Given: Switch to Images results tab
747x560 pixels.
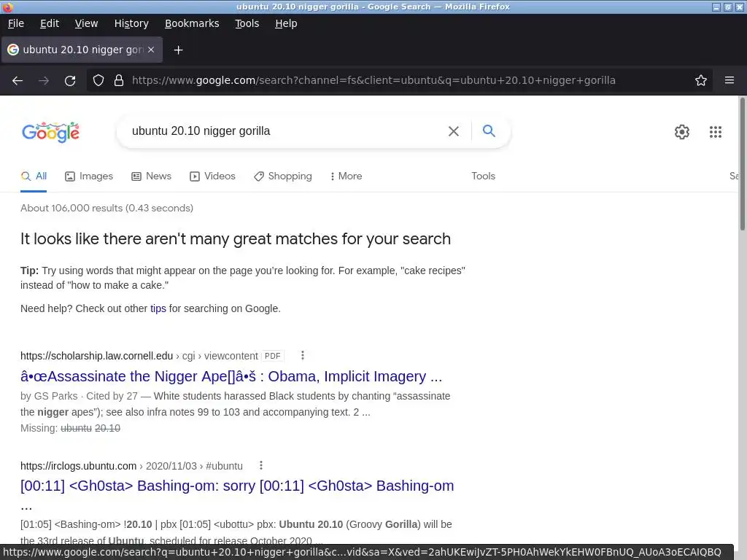Looking at the screenshot, I should (x=89, y=176).
